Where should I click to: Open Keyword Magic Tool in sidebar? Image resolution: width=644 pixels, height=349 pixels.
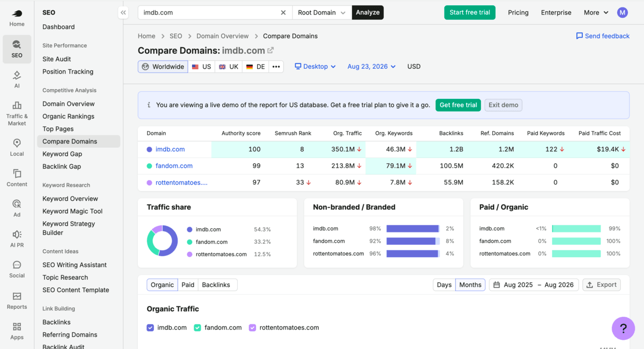(72, 211)
